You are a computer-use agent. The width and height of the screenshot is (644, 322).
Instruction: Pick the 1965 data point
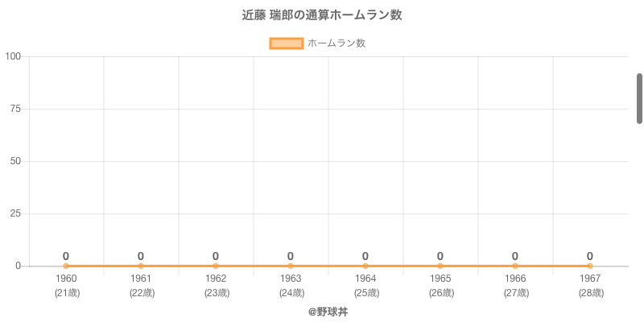click(x=440, y=266)
